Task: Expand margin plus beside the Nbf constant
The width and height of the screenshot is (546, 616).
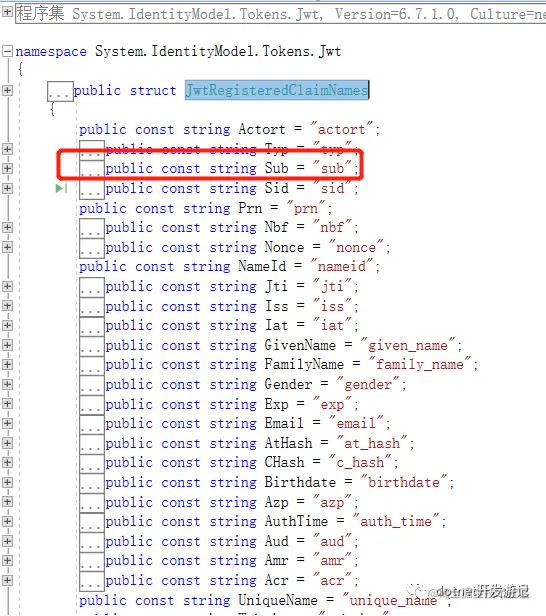Action: click(x=7, y=227)
